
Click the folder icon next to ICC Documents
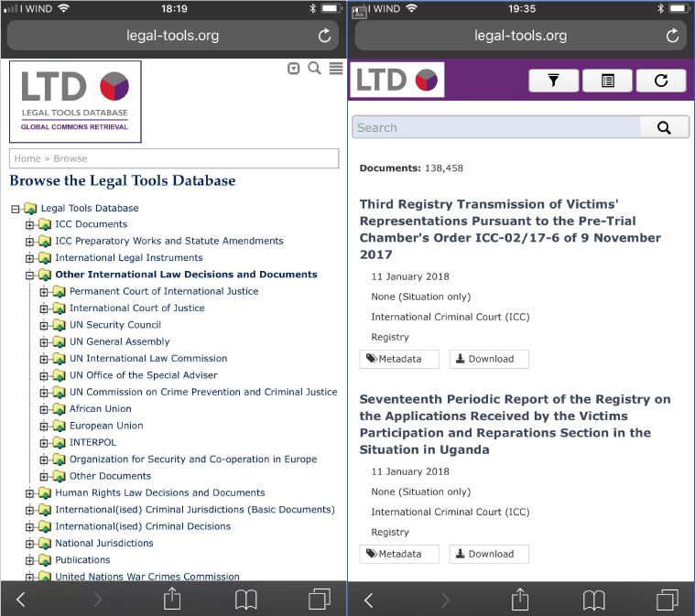(45, 224)
